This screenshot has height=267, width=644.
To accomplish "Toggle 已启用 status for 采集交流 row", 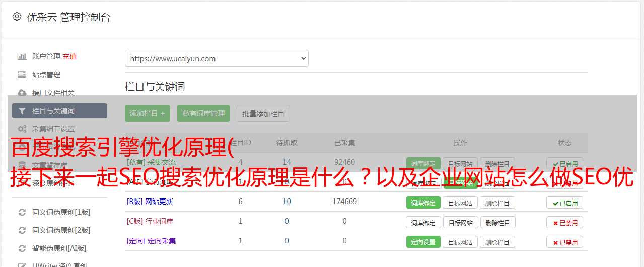I will (565, 163).
